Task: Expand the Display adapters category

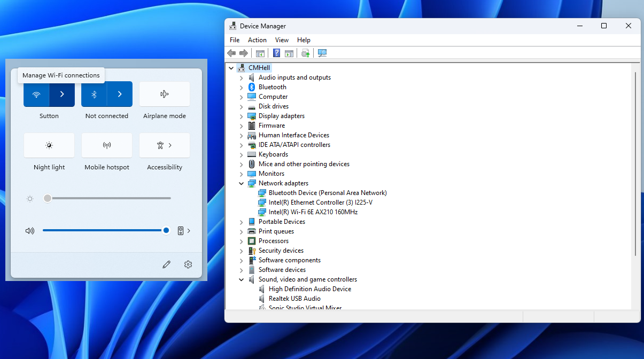Action: click(x=241, y=116)
